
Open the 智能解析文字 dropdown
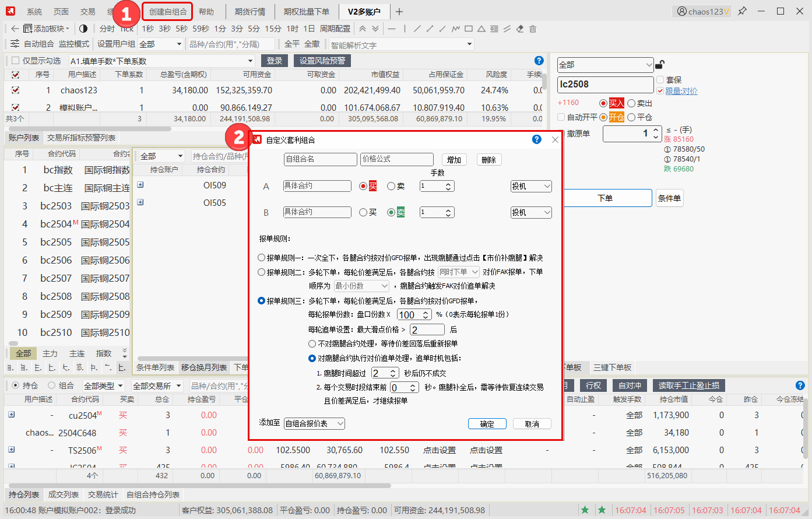[x=402, y=44]
